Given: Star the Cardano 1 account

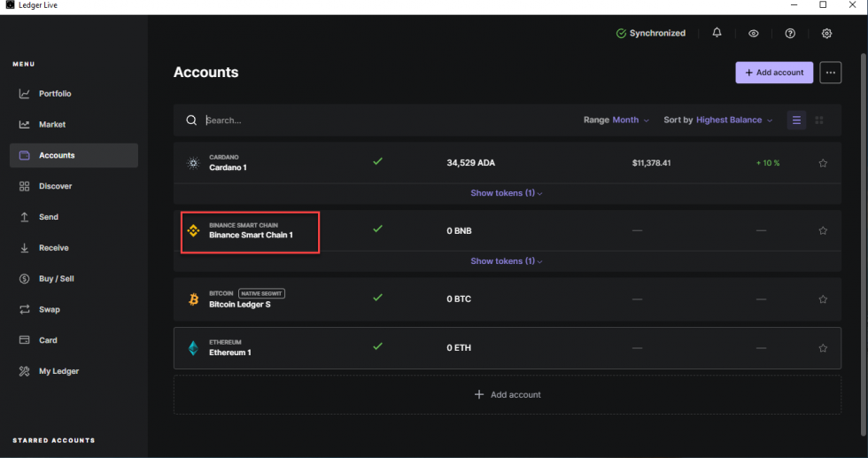Looking at the screenshot, I should tap(823, 163).
